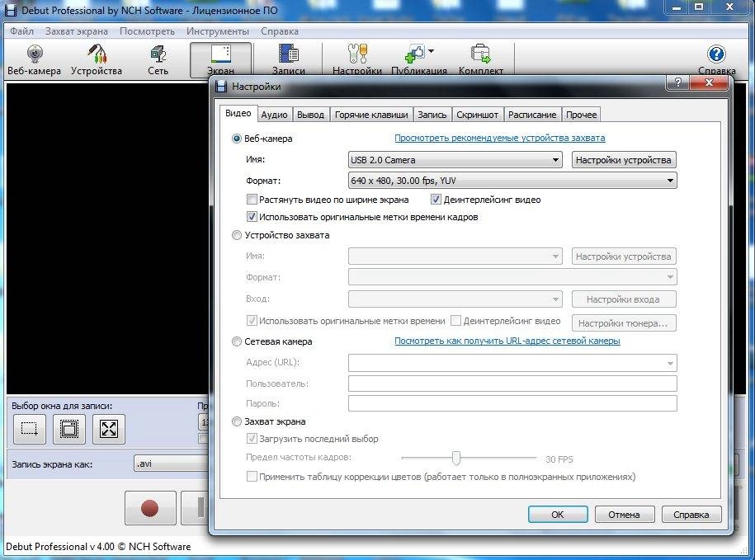Pick the rectangular selection region icon
This screenshot has width=755, height=560.
pyautogui.click(x=30, y=429)
